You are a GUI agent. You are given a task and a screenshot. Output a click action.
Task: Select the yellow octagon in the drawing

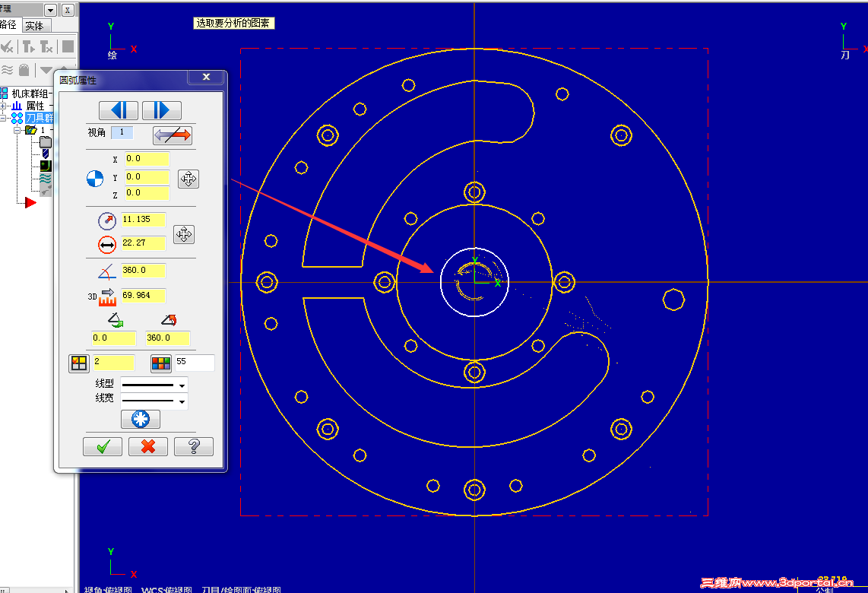(673, 300)
